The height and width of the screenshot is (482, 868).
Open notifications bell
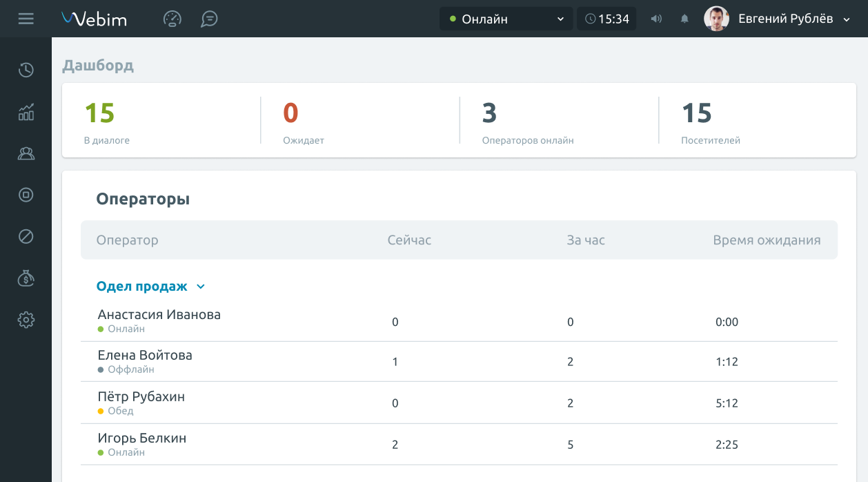(684, 19)
